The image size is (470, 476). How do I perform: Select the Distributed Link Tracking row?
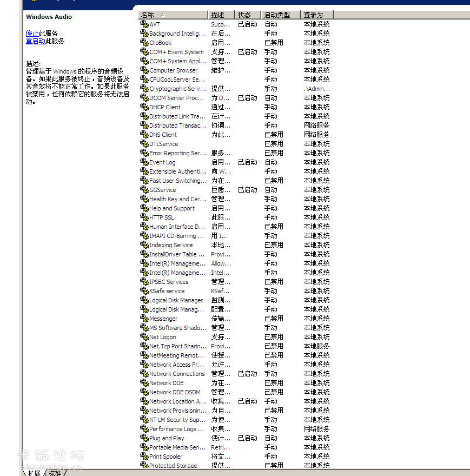tap(235, 116)
